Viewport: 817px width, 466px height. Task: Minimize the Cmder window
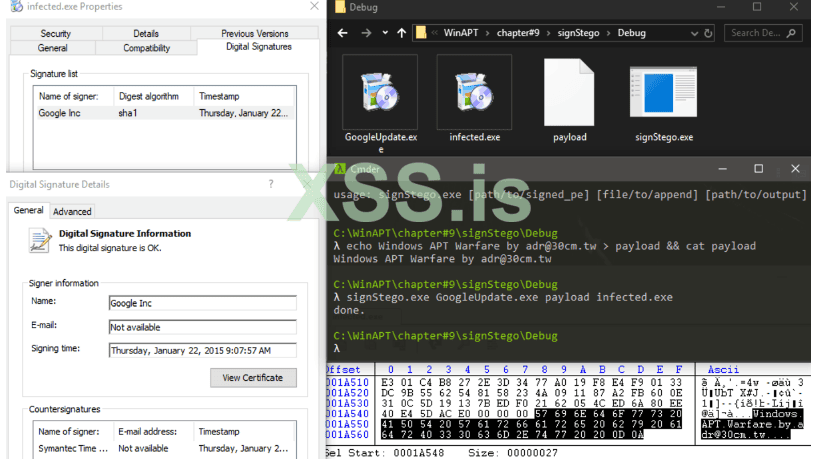tap(722, 168)
